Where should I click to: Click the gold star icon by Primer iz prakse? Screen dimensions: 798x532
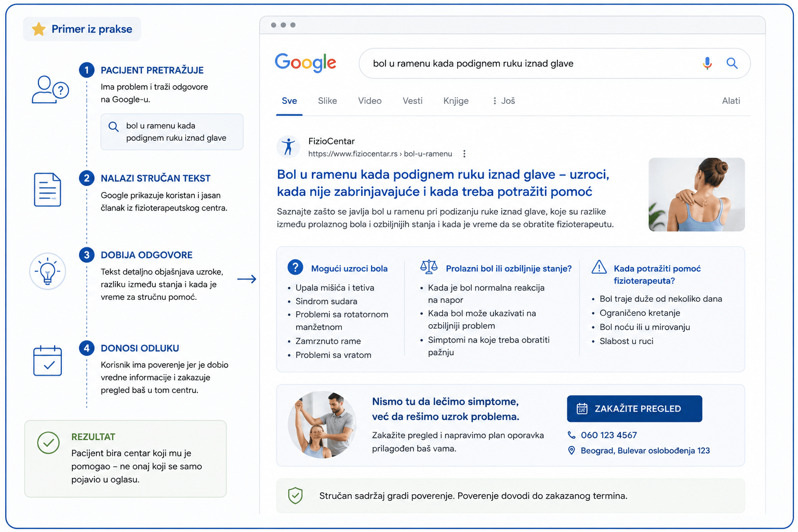coord(38,29)
